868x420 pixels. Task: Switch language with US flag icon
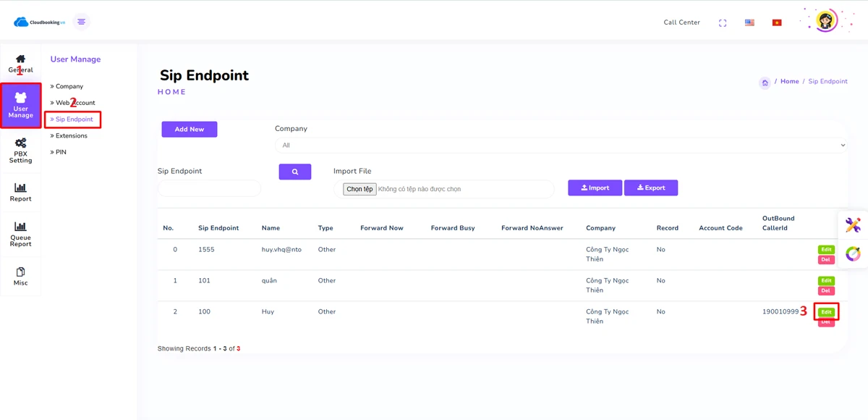tap(749, 23)
